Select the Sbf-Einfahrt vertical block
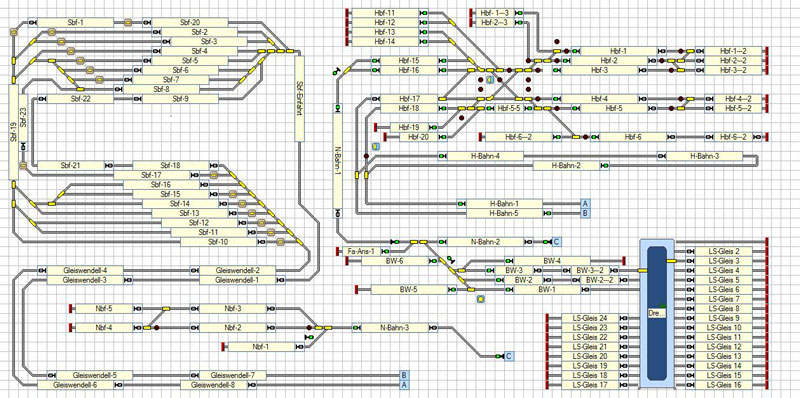Screen dimensions: 800x398 [x=299, y=98]
